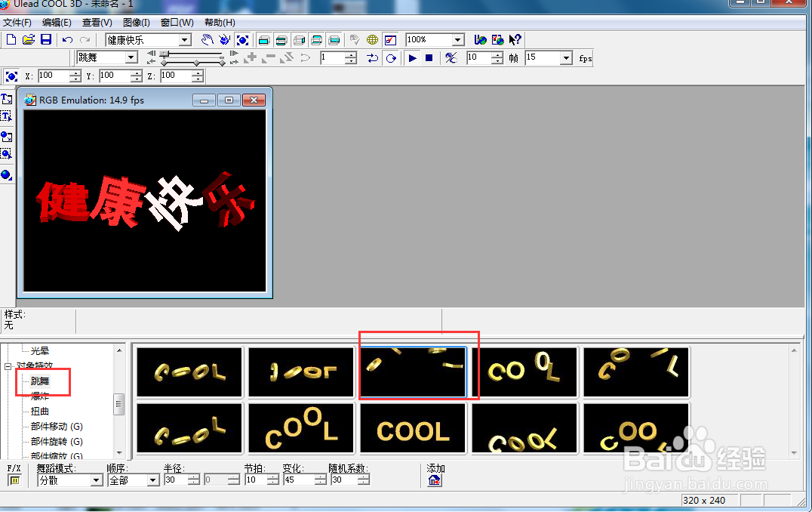
Task: Open the zoom percentage 100% dropdown
Action: coord(458,40)
